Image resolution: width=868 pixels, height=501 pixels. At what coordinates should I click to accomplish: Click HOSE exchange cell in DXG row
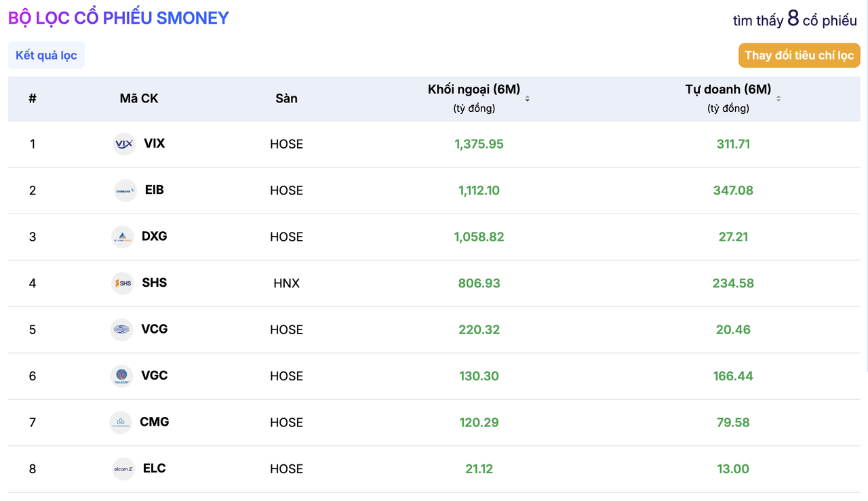(286, 237)
